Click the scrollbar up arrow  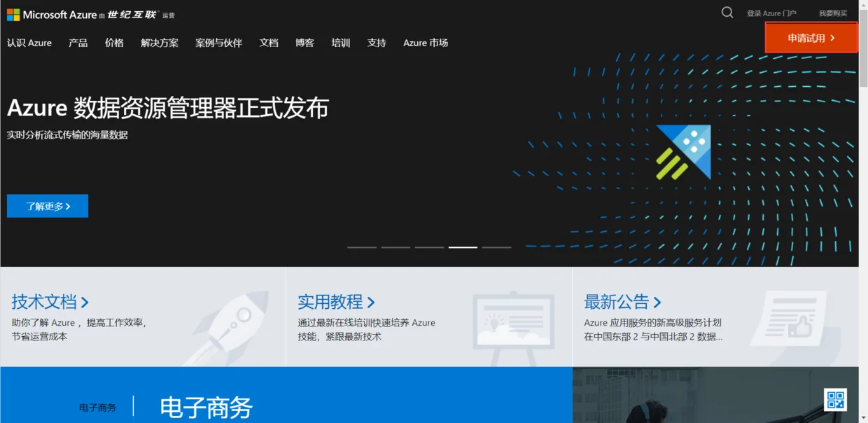pyautogui.click(x=863, y=5)
